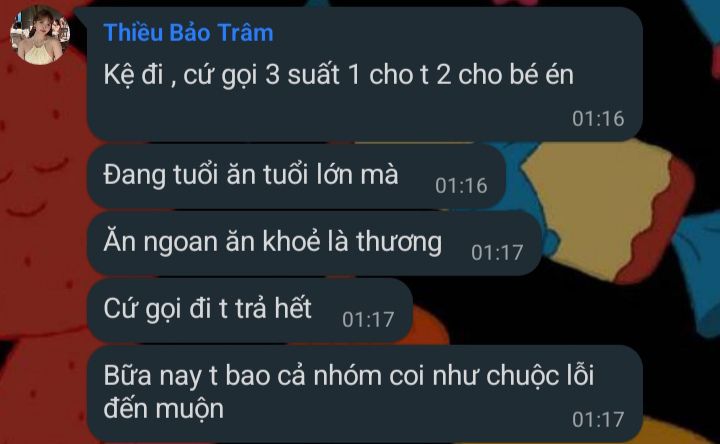
Task: Click the word 'thương' in the third message
Action: pyautogui.click(x=399, y=242)
